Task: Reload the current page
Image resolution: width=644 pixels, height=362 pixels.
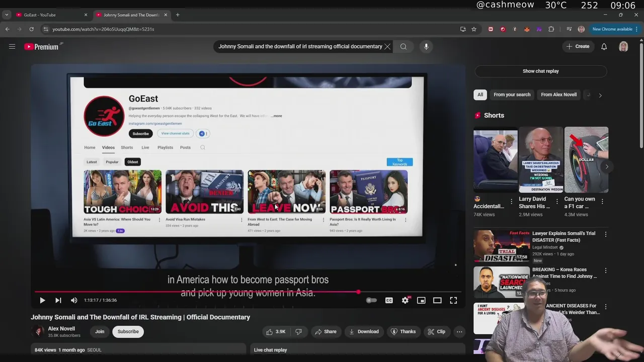Action: [x=31, y=29]
